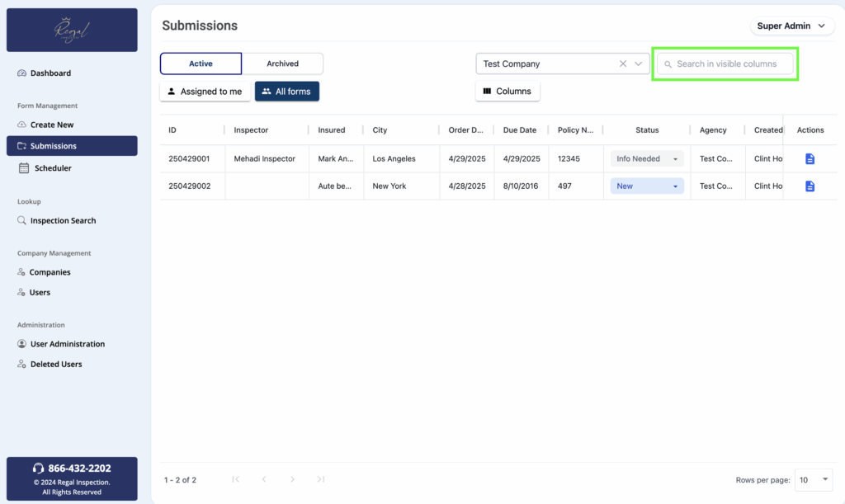Open document icon for submission 250429002
The width and height of the screenshot is (845, 504).
[810, 186]
